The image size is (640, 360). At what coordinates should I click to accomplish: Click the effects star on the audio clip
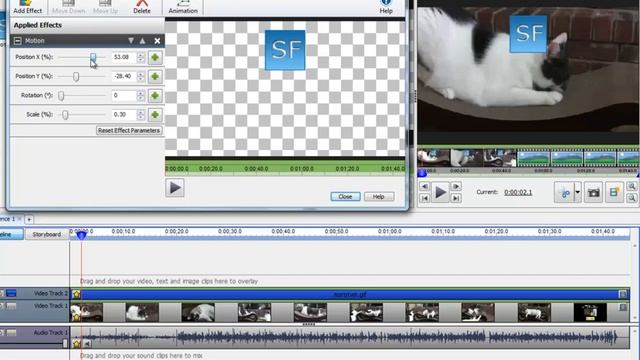pyautogui.click(x=76, y=344)
